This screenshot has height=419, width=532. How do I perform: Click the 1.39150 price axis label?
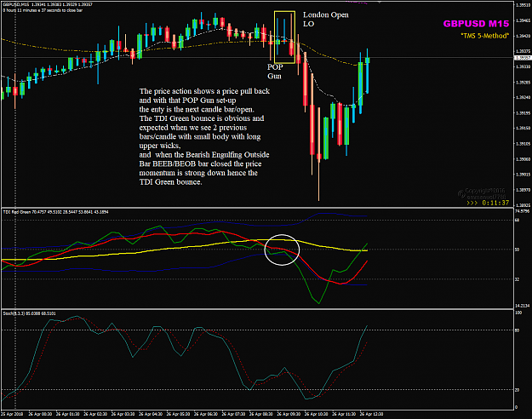pos(523,128)
